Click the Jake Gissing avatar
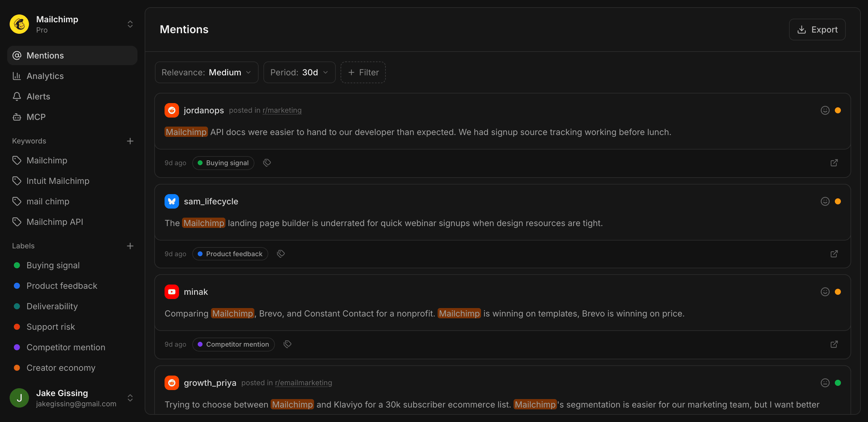Image resolution: width=868 pixels, height=422 pixels. 19,398
